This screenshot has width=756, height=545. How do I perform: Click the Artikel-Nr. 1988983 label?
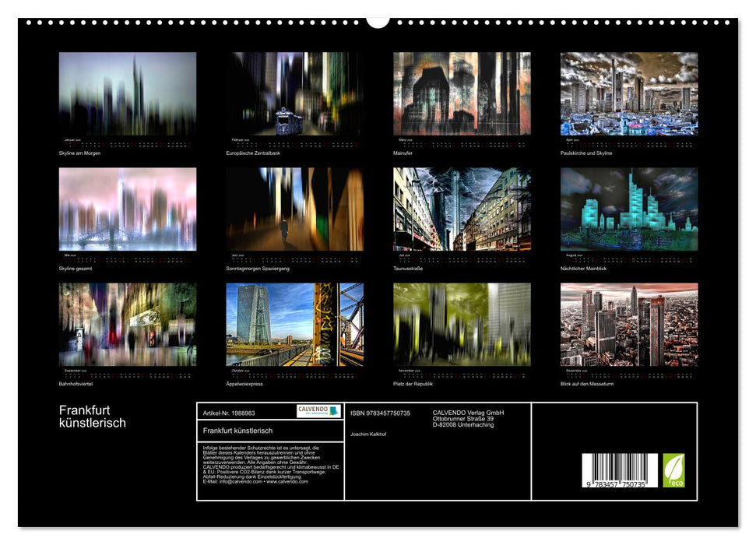[x=231, y=413]
